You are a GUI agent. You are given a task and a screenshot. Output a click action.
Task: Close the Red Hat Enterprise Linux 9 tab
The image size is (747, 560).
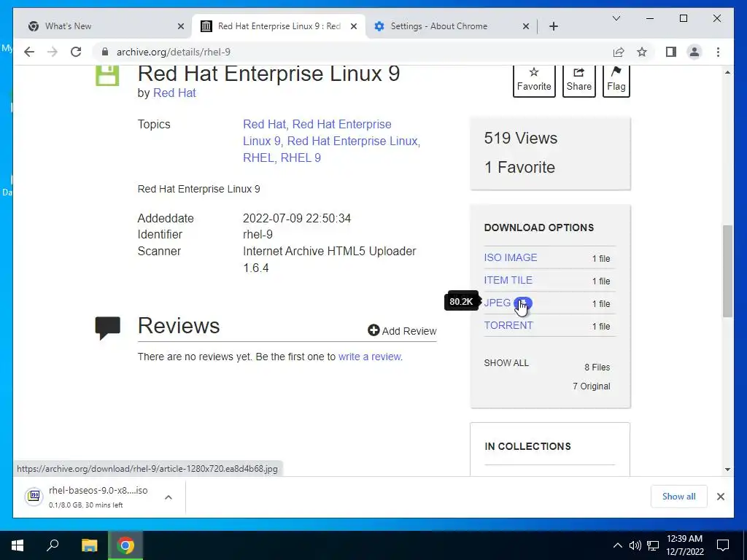(354, 26)
